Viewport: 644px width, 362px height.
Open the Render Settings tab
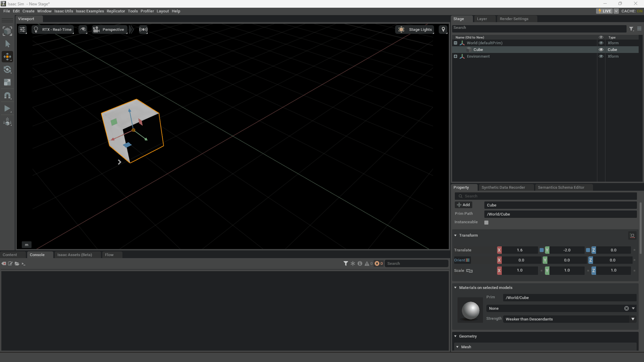[514, 18]
